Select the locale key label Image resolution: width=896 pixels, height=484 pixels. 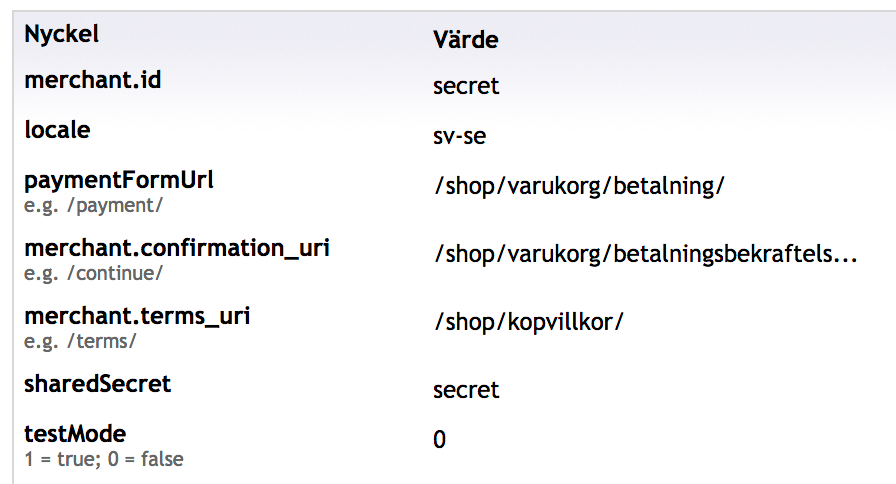(57, 130)
